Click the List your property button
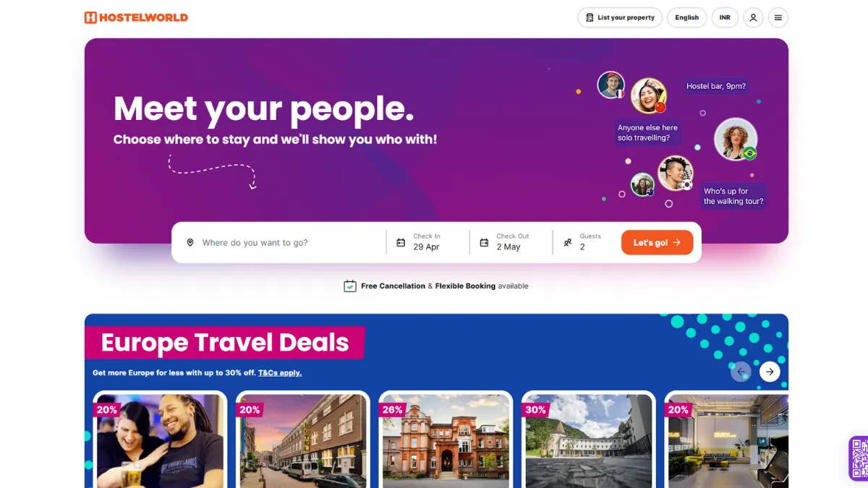The image size is (868, 488). pyautogui.click(x=620, y=17)
